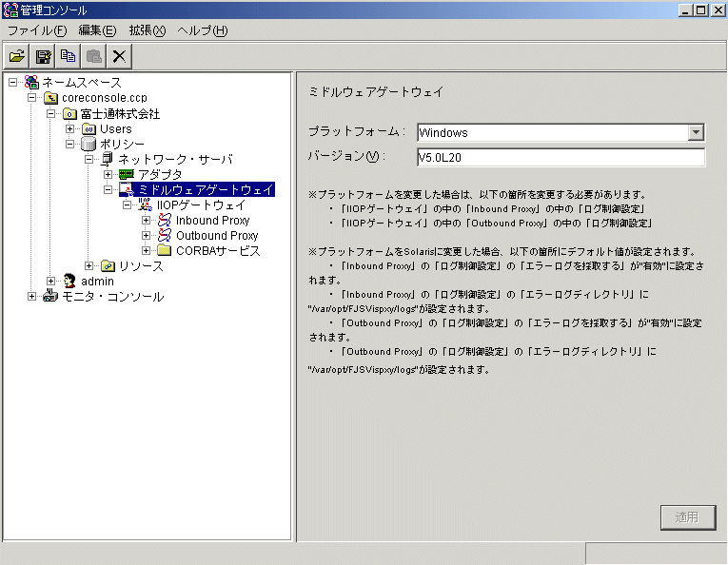Collapse the ネットワーク・サーバ node
Image resolution: width=728 pixels, height=565 pixels.
point(89,159)
